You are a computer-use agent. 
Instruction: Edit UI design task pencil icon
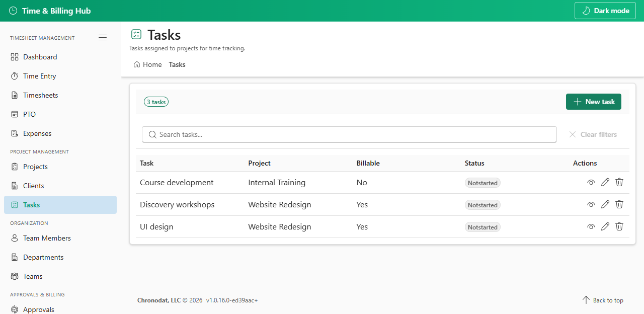(x=605, y=226)
